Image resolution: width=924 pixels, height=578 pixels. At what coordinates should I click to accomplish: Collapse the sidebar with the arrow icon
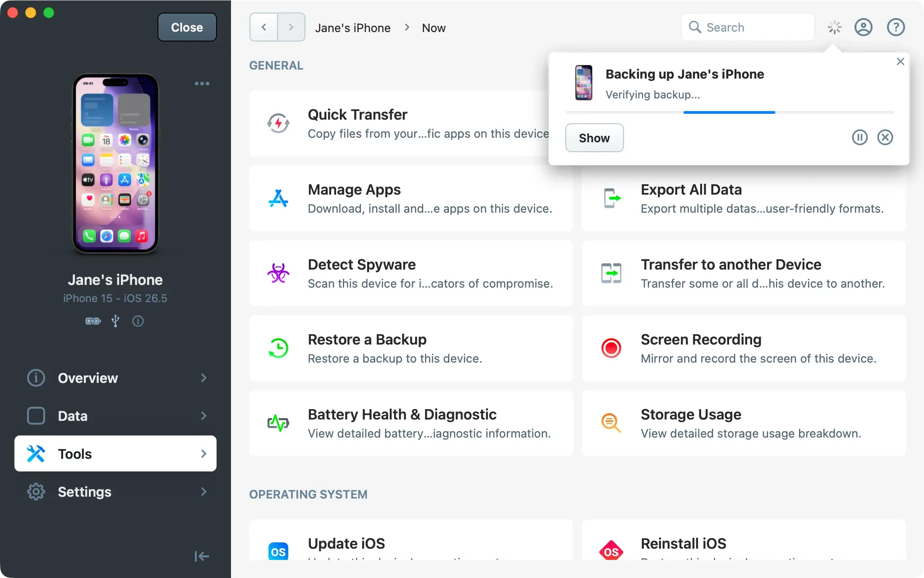[202, 556]
